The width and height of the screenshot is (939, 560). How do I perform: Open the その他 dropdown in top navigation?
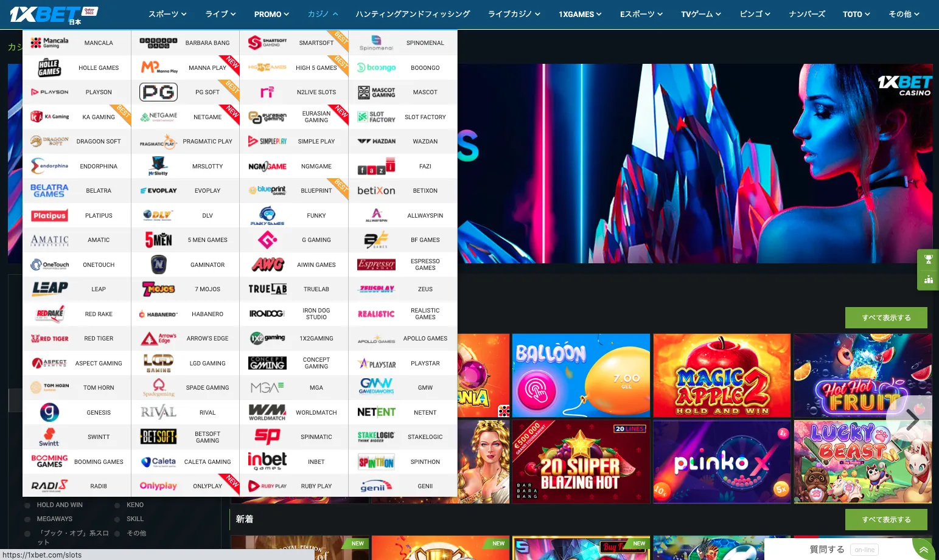(904, 14)
